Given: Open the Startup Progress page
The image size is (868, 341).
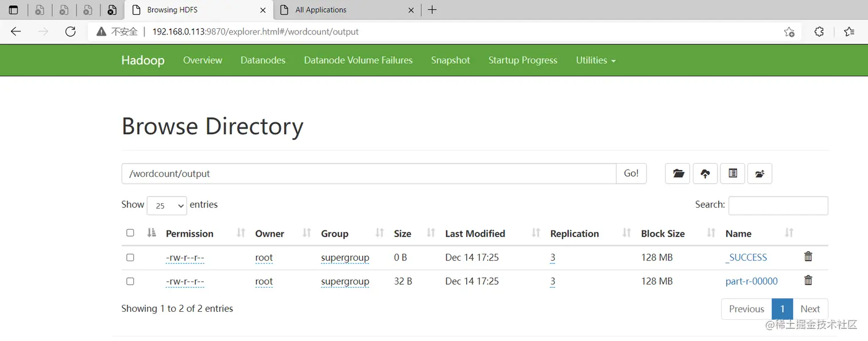Looking at the screenshot, I should [523, 60].
